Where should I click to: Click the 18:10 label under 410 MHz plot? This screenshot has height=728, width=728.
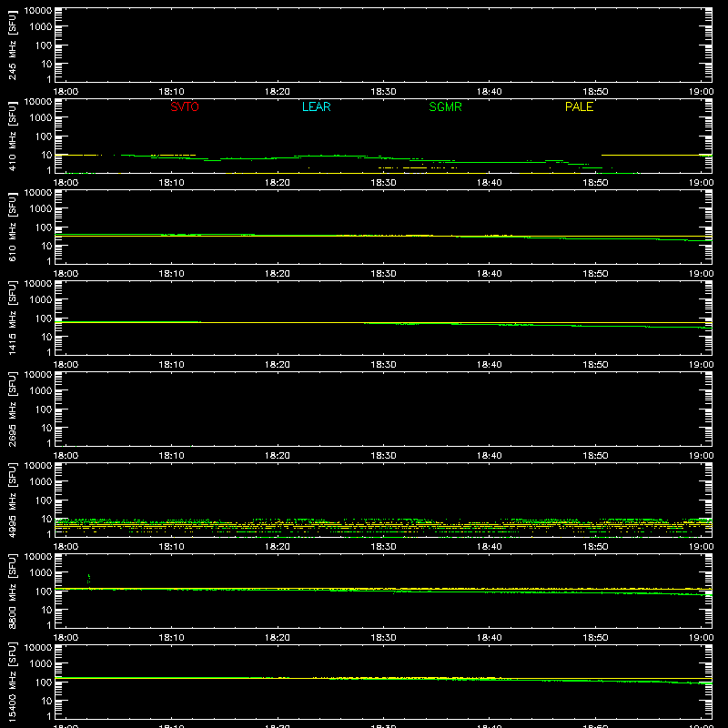pos(172,183)
